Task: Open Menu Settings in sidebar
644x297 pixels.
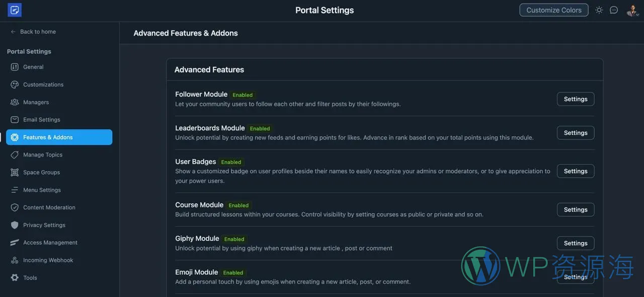Action: (42, 190)
